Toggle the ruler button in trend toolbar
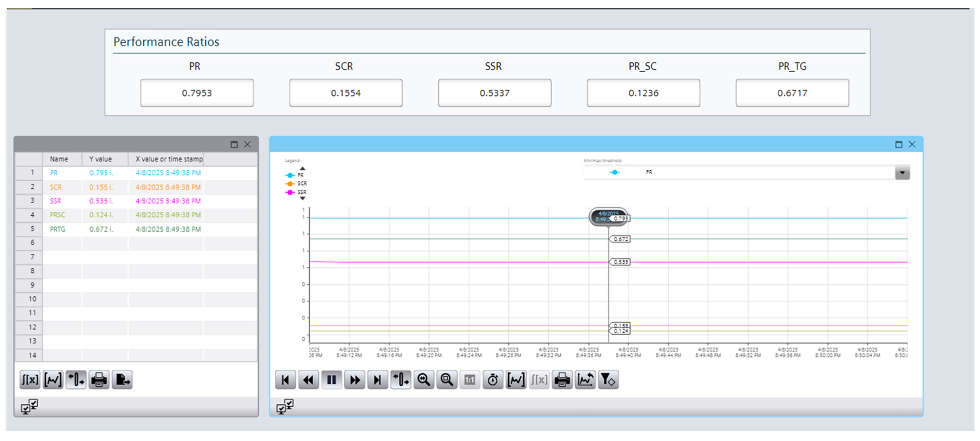The image size is (980, 441). coord(401,380)
